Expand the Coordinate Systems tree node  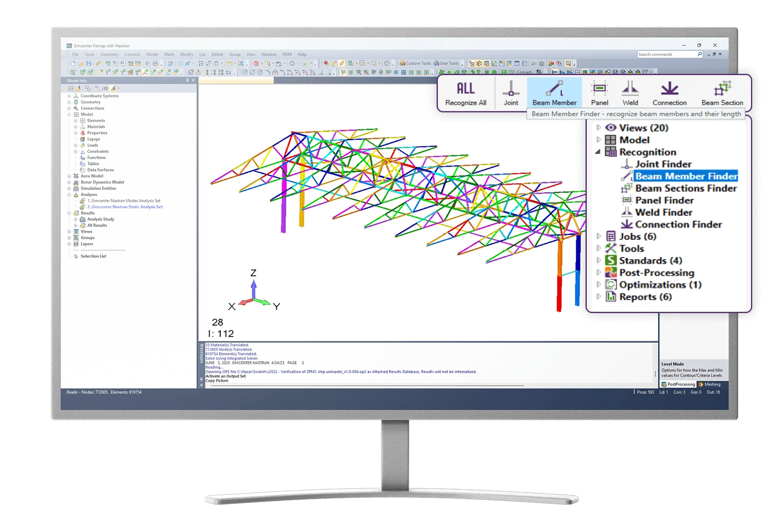coord(69,96)
